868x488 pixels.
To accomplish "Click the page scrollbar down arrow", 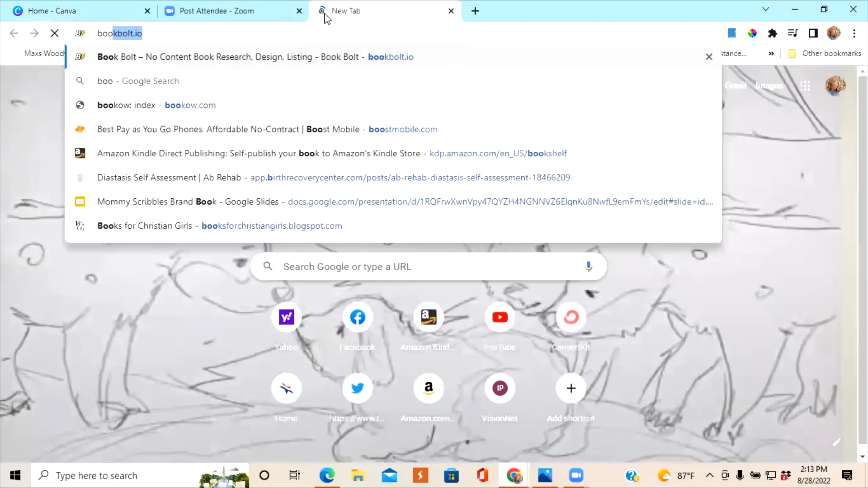I will coord(863,456).
